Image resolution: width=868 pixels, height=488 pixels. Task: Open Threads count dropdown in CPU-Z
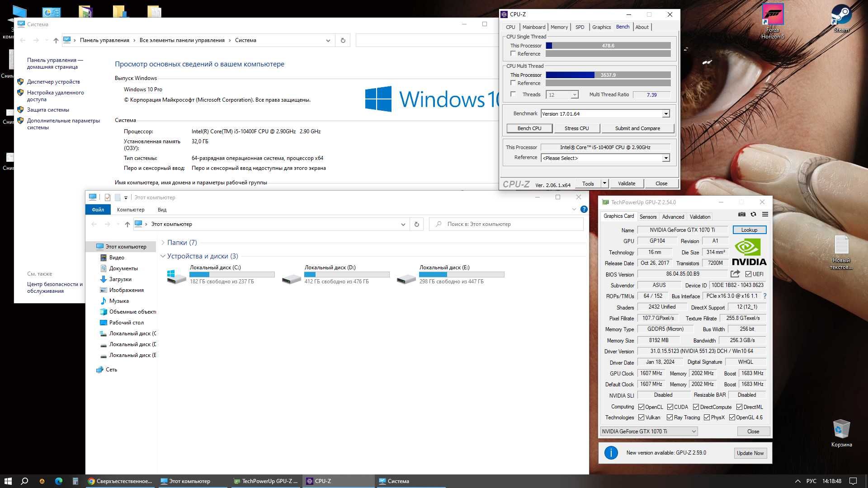pyautogui.click(x=574, y=95)
